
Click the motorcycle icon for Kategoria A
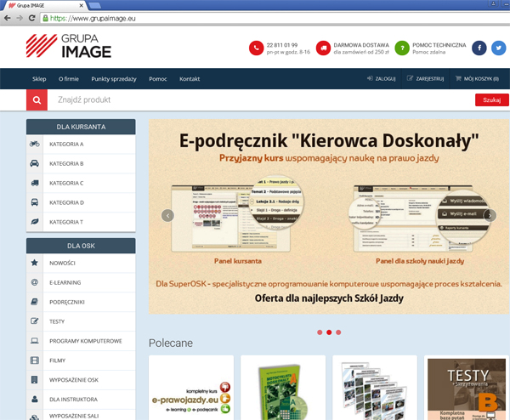pos(35,144)
